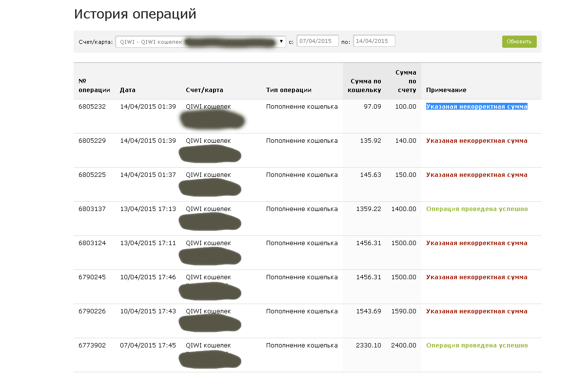Click date 13/04/2015 17:13

tap(148, 209)
